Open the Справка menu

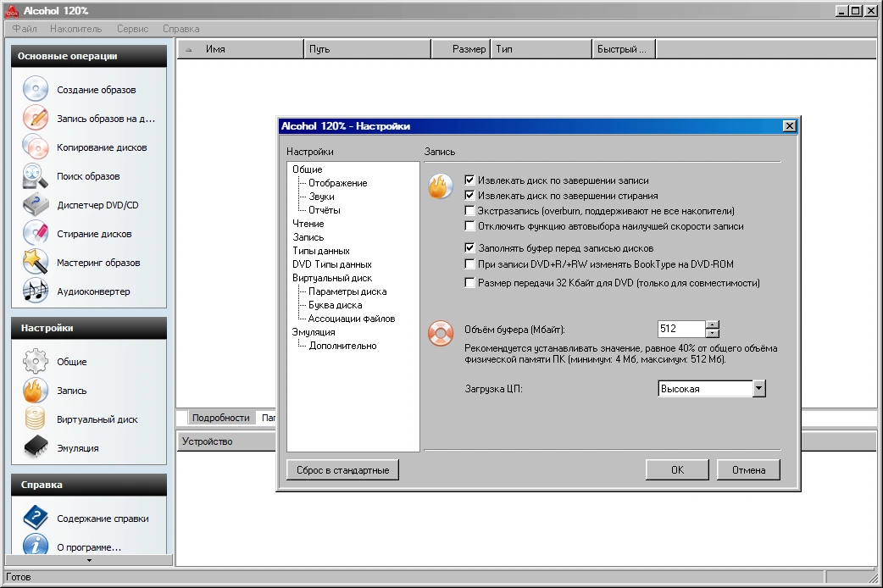[181, 29]
